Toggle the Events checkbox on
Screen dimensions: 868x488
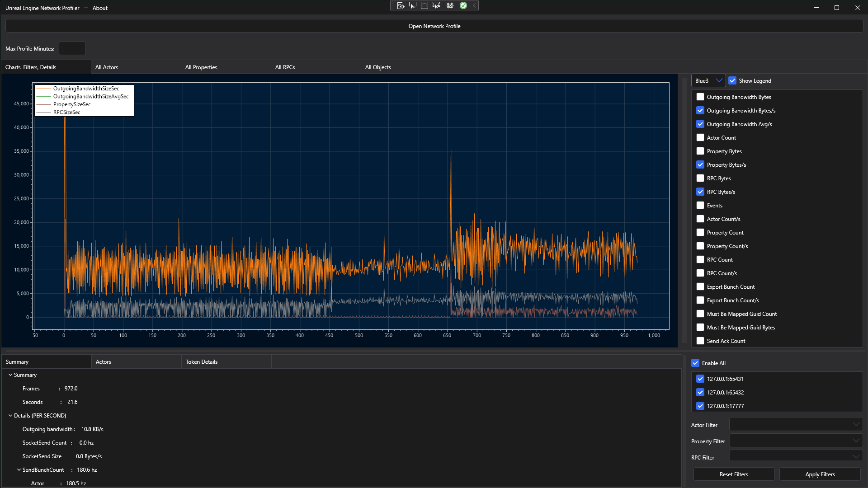point(700,205)
